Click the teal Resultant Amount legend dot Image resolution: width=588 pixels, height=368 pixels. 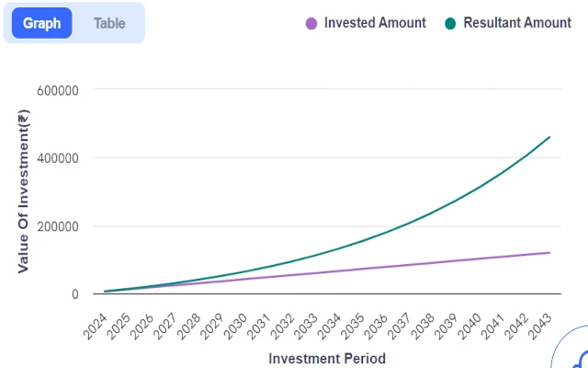pos(450,23)
